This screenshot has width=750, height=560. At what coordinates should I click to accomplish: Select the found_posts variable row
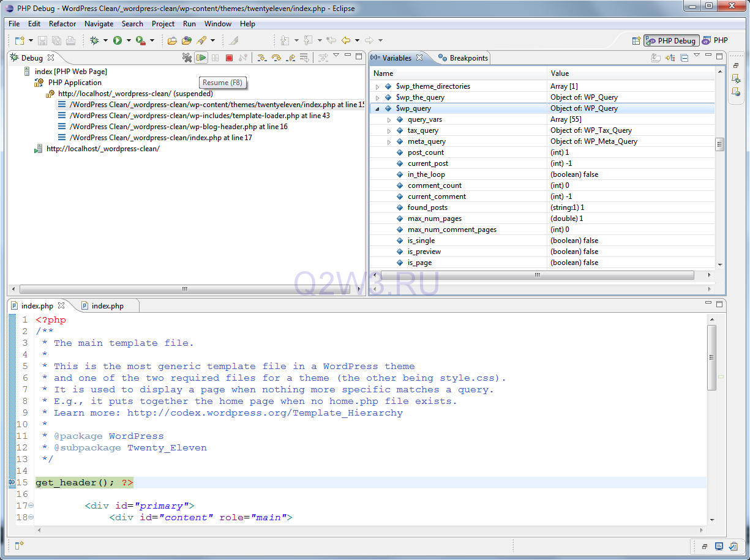[542, 207]
